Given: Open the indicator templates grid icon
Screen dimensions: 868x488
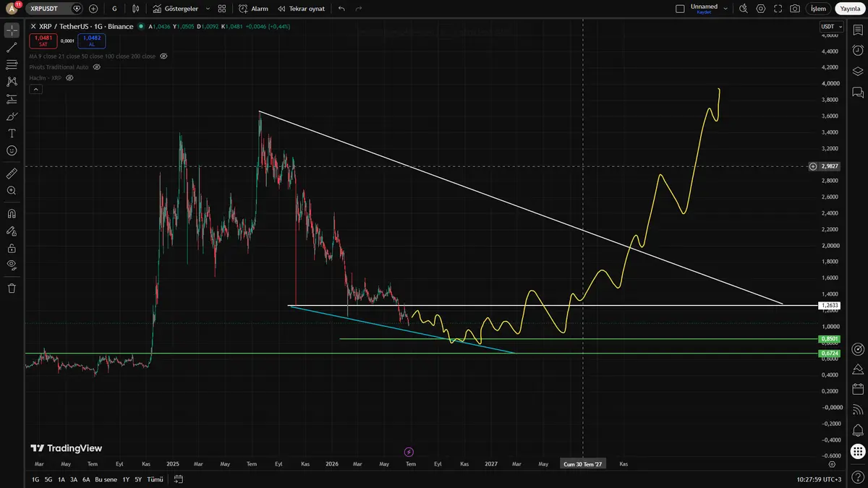Looking at the screenshot, I should [x=222, y=9].
